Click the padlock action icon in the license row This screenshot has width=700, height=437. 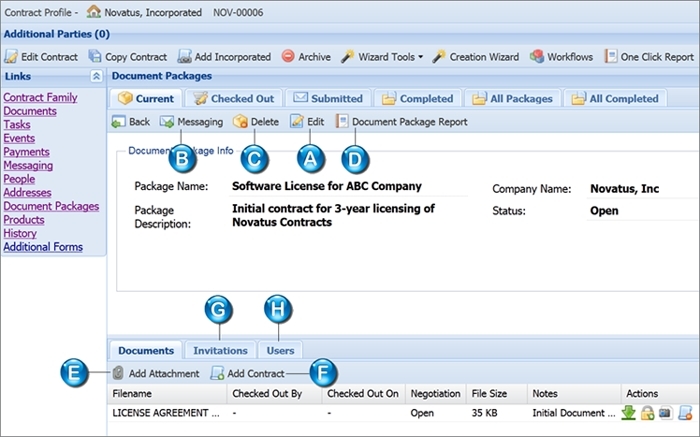pos(647,413)
